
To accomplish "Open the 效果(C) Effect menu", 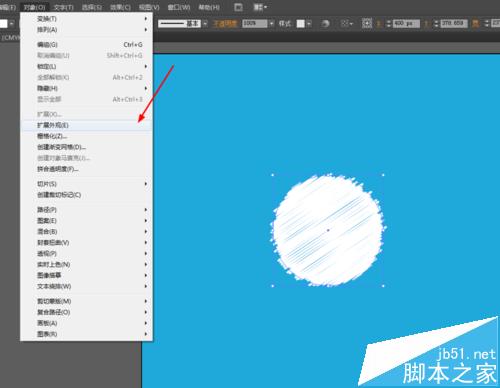I will 120,7.
